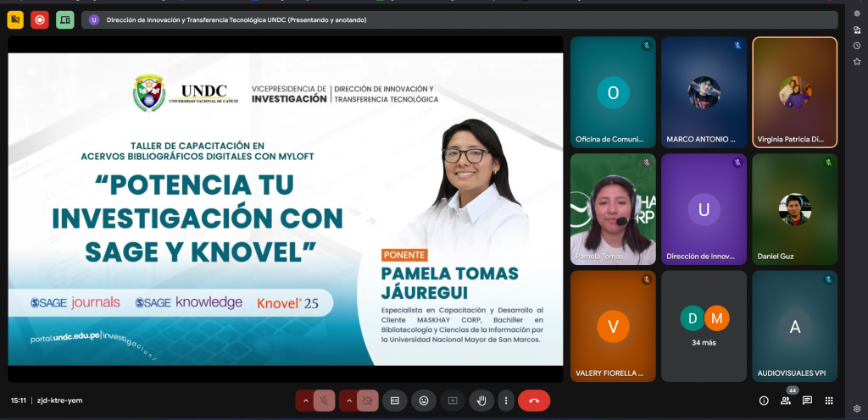Click the green devices icon in top bar

pos(64,19)
